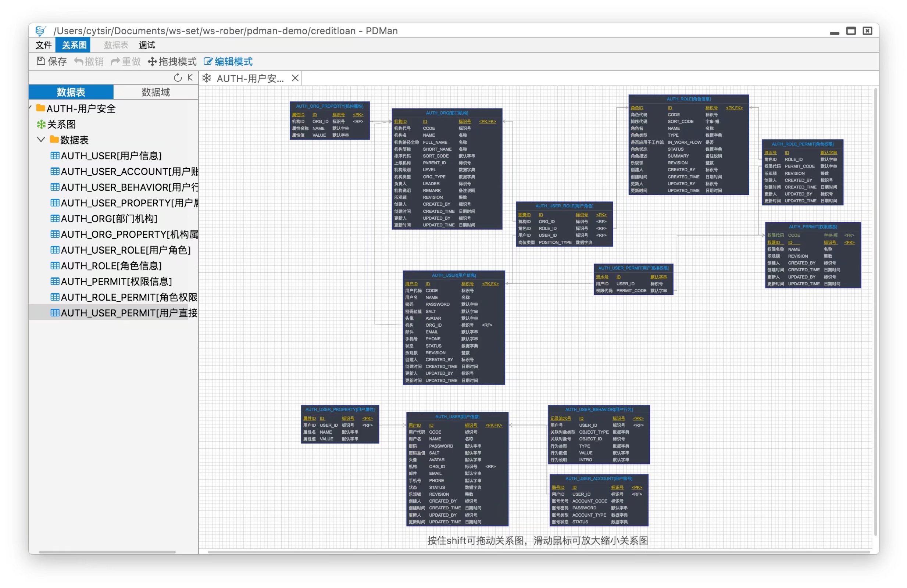
Task: Click the AUTH_ROLE table icon in tree
Action: click(x=55, y=265)
